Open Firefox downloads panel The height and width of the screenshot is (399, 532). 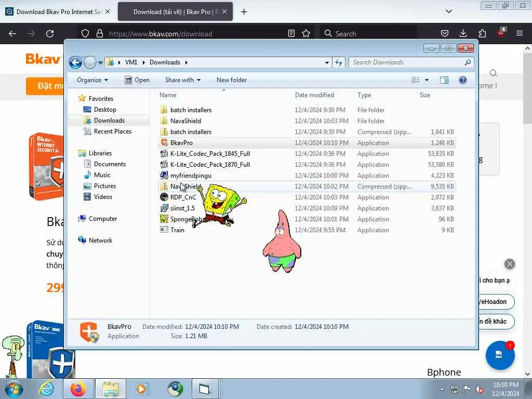click(463, 34)
